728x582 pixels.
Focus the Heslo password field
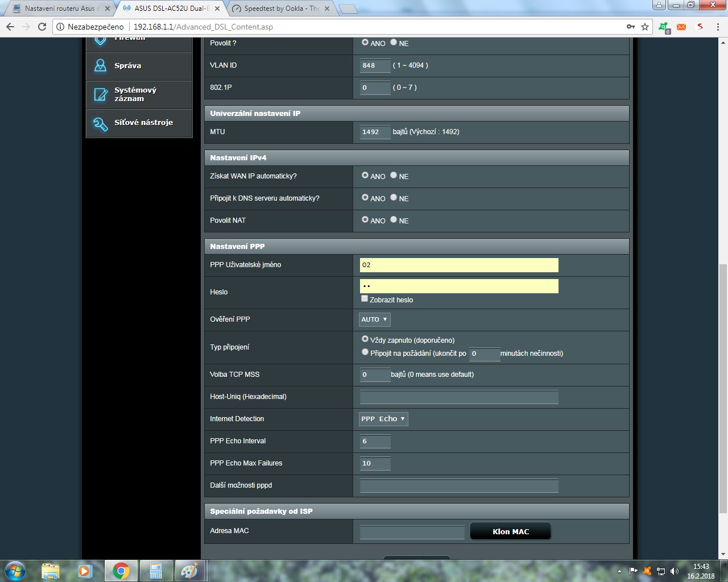coord(459,286)
